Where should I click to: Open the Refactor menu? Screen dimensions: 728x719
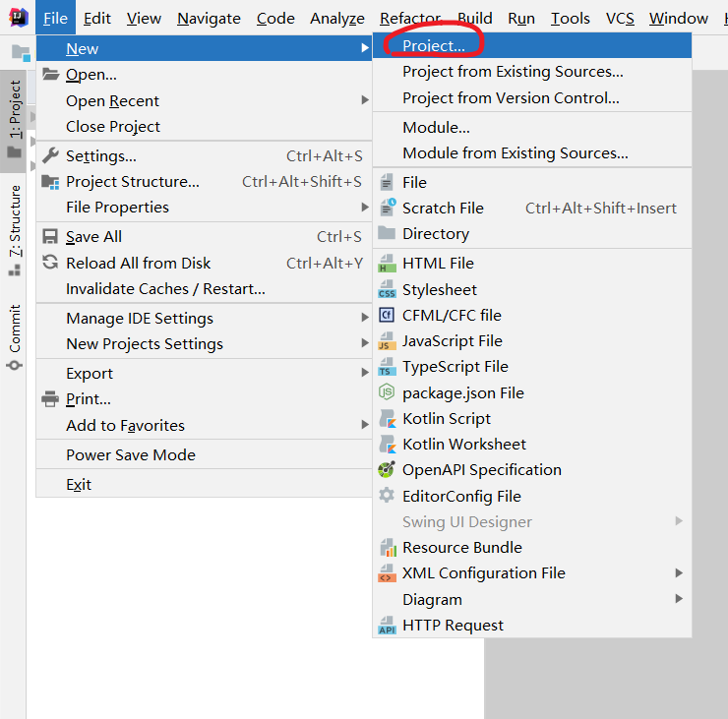pos(410,18)
